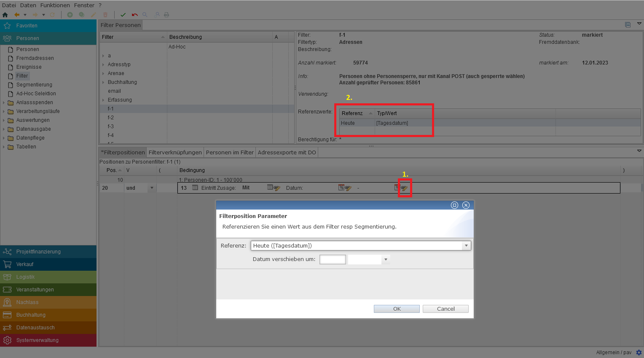Click the red undo arrow icon
The image size is (644, 358).
tap(135, 15)
